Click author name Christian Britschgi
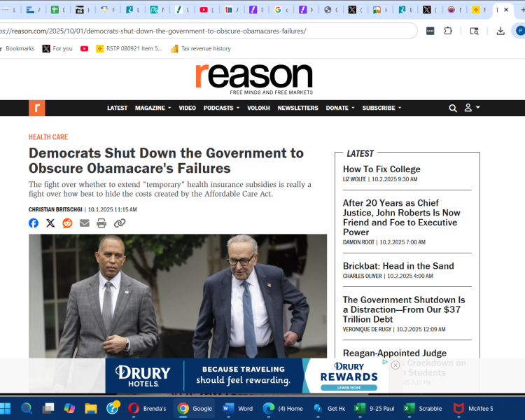 point(56,209)
